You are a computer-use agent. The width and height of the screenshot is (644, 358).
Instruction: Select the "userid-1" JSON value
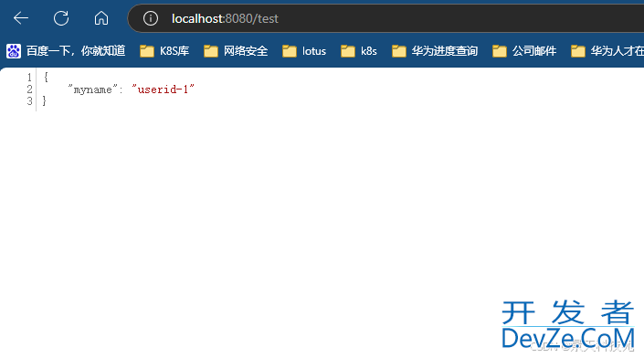point(163,89)
